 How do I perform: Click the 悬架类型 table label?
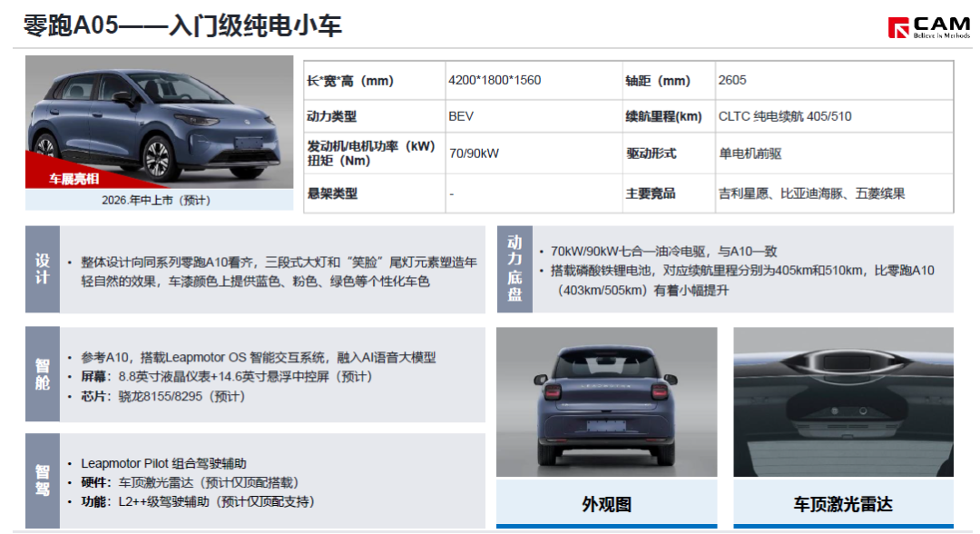(332, 193)
